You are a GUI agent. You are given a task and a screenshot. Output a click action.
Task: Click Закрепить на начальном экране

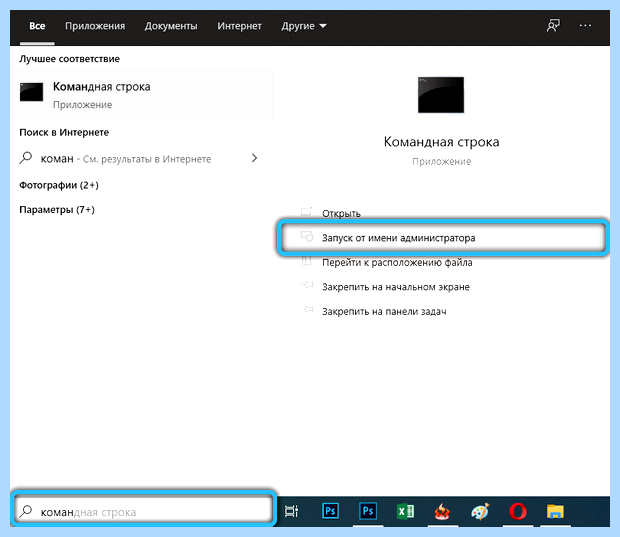[396, 287]
